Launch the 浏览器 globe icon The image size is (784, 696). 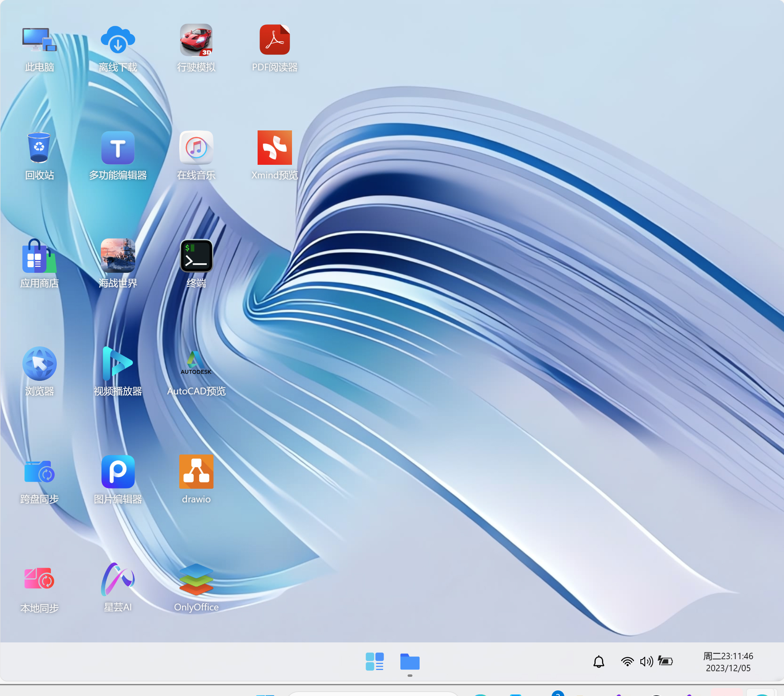39,364
